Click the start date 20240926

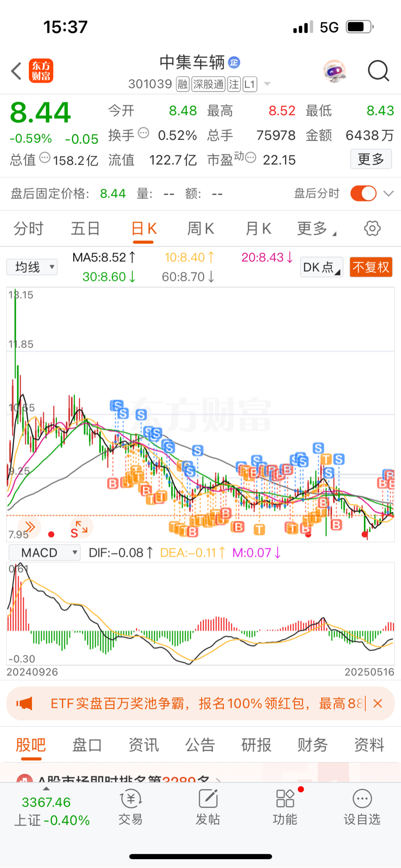[x=32, y=672]
